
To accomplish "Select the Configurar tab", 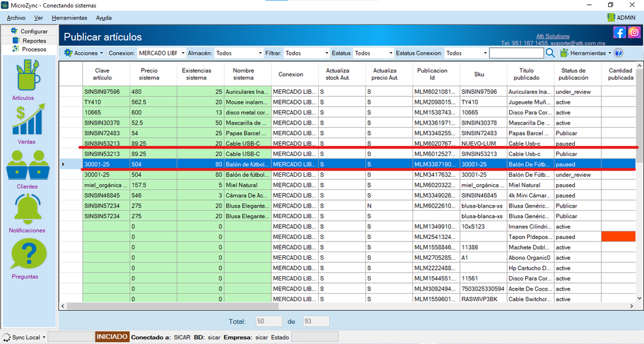I will tap(29, 31).
